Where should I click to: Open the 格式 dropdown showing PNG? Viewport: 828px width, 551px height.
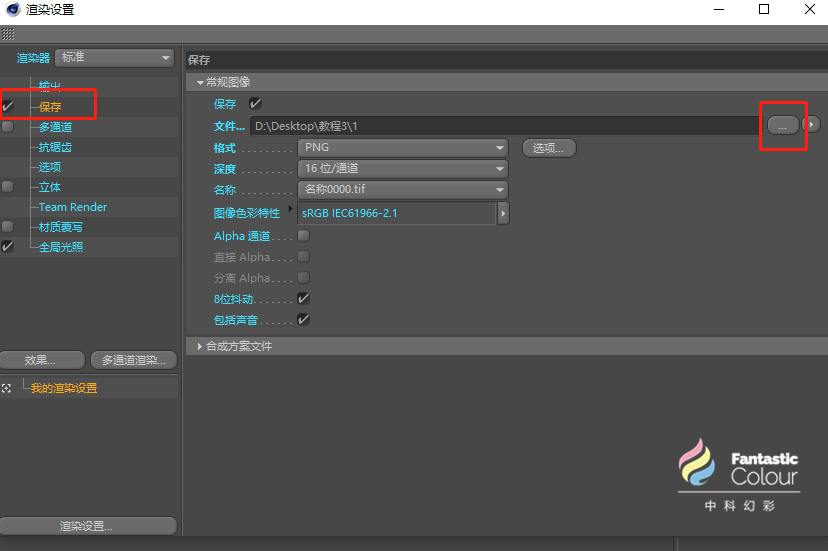coord(403,148)
